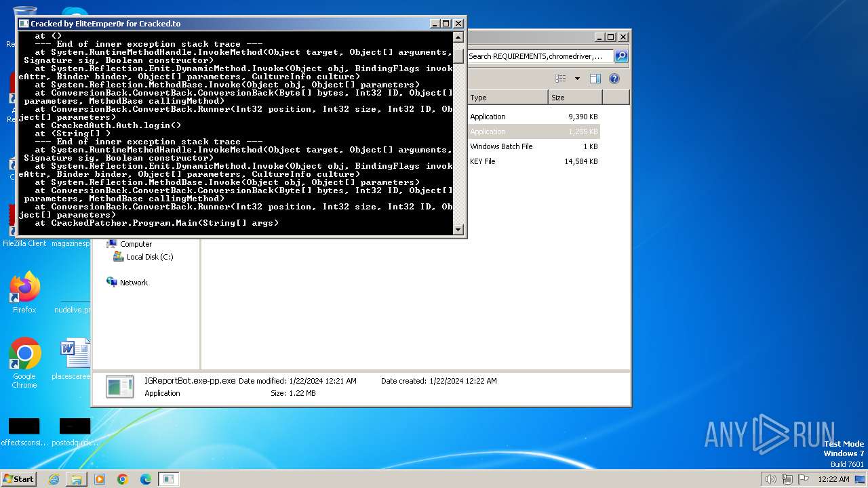This screenshot has width=868, height=488.
Task: Sort files by the Size column header
Action: pyautogui.click(x=575, y=98)
